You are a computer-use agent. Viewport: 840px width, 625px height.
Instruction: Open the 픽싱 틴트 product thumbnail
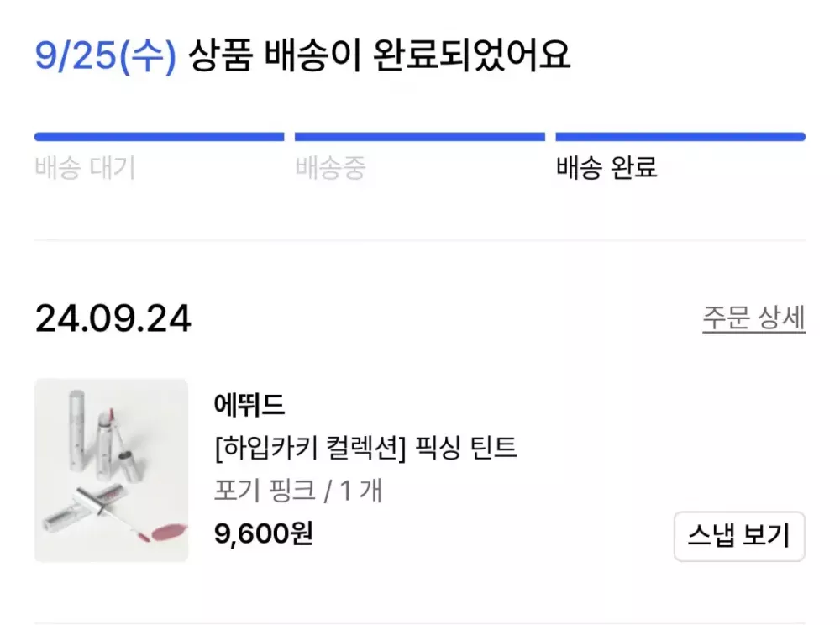tap(111, 470)
